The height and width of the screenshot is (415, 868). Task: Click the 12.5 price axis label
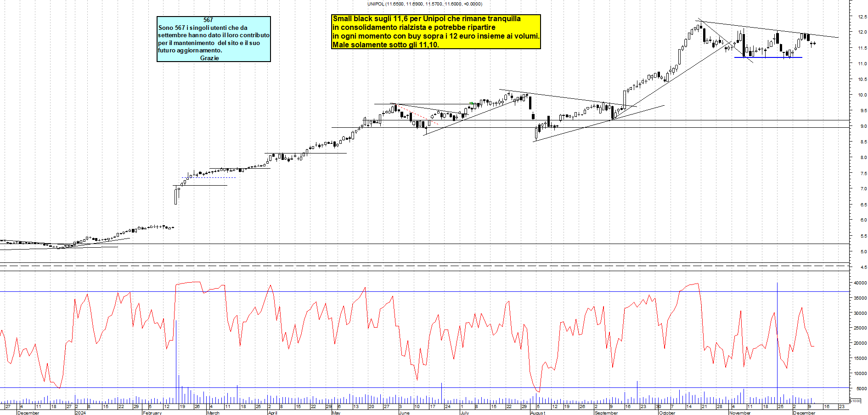coord(862,17)
